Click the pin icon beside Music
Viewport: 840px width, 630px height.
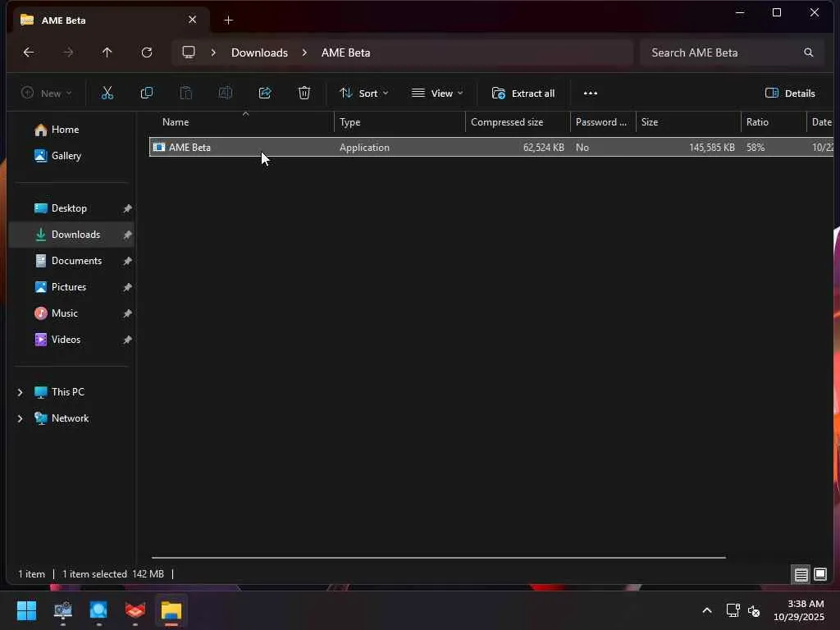(x=127, y=313)
